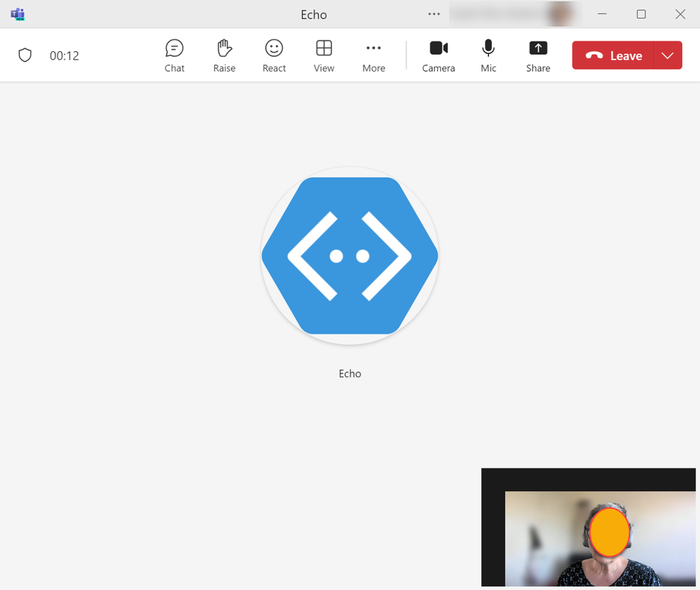
Task: Share your screen content
Action: [x=538, y=56]
